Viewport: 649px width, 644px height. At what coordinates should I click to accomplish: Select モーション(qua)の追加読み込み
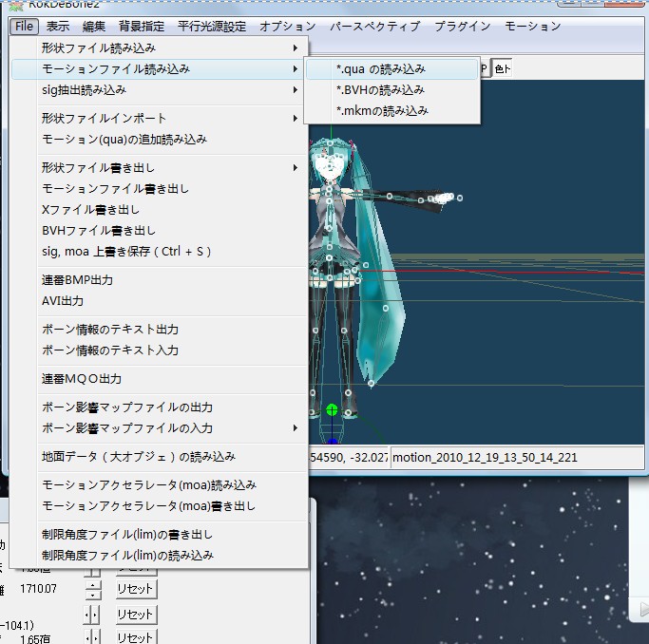click(x=160, y=139)
